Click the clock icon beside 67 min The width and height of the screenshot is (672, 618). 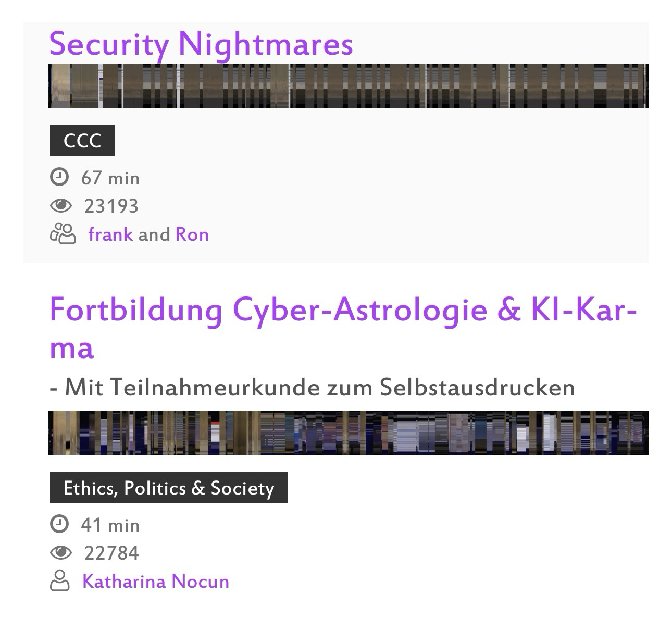pos(59,178)
